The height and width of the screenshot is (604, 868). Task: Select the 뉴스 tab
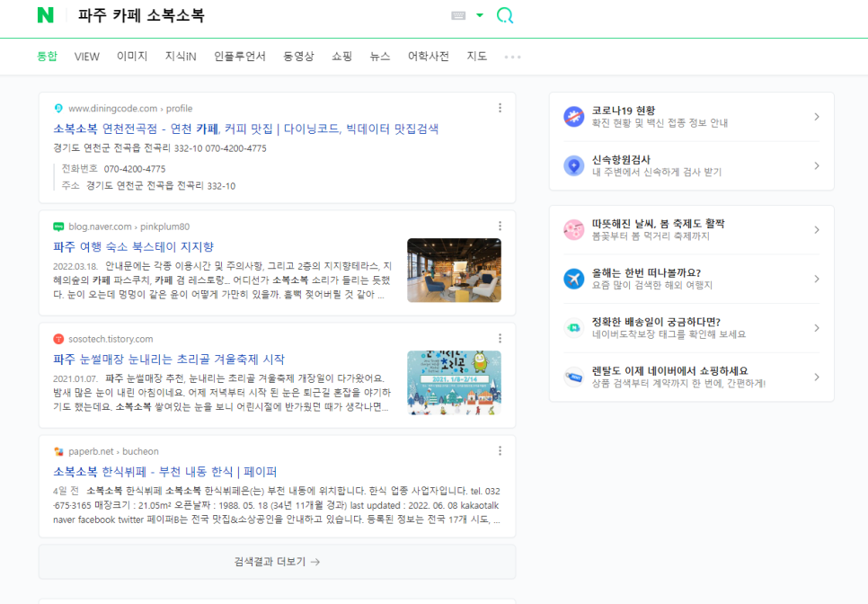(x=380, y=57)
